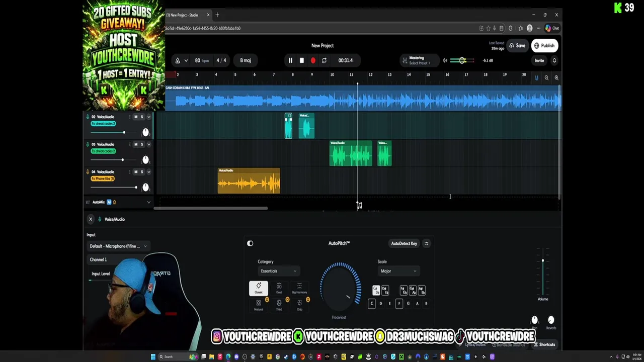Click the track 04 microphone icon

click(88, 172)
